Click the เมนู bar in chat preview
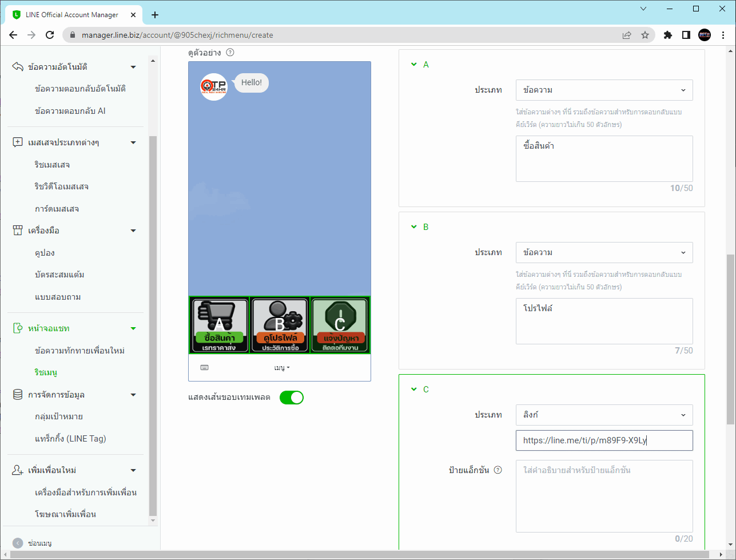 [x=282, y=368]
